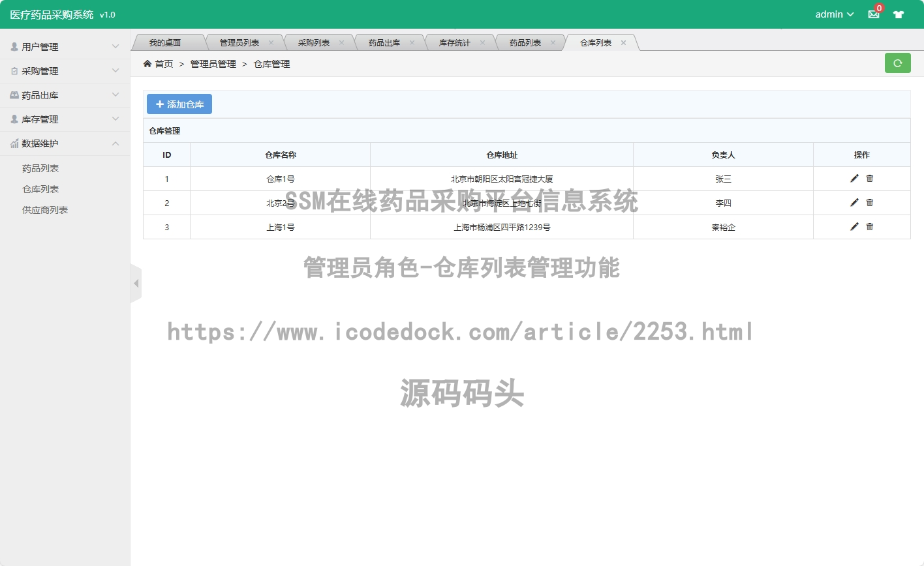Select the cell 仓库1号

281,179
